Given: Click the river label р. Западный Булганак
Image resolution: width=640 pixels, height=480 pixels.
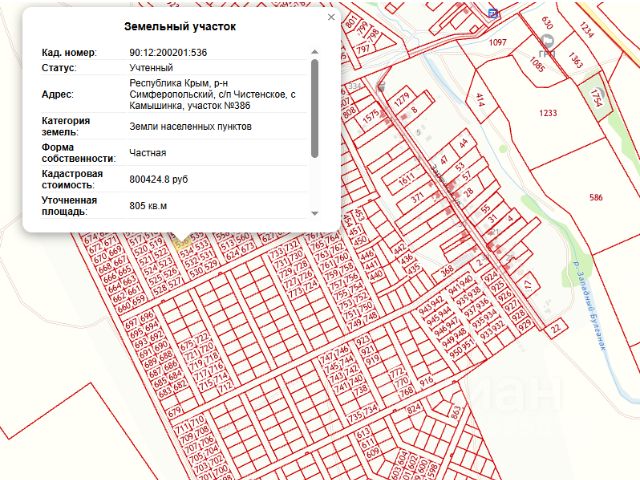Looking at the screenshot, I should coord(590,305).
